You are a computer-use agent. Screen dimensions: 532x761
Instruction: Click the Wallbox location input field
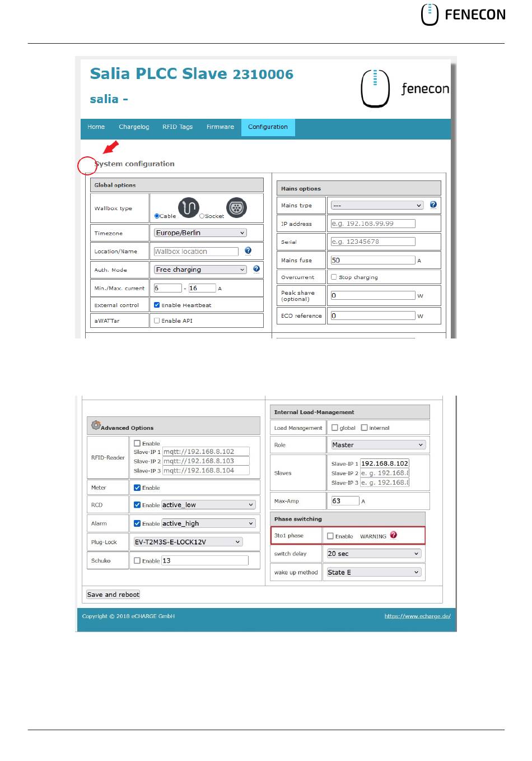coord(196,252)
